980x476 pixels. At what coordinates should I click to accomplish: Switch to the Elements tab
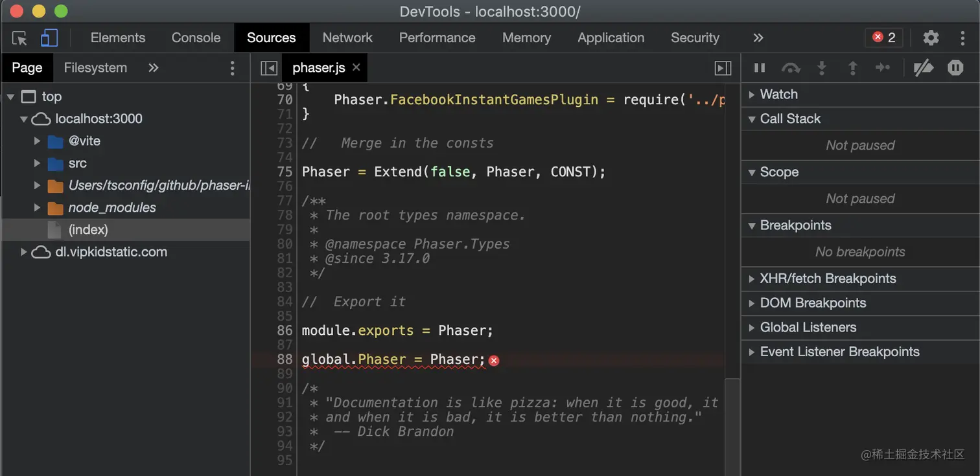pyautogui.click(x=118, y=38)
